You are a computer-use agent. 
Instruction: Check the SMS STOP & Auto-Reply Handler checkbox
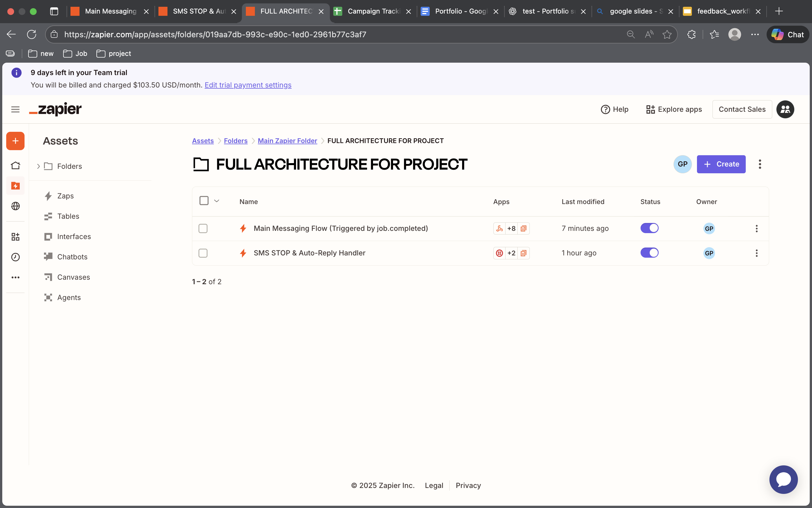click(203, 253)
